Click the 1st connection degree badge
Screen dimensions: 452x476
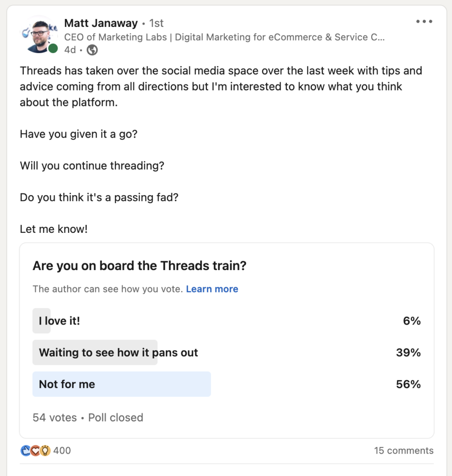pyautogui.click(x=156, y=23)
